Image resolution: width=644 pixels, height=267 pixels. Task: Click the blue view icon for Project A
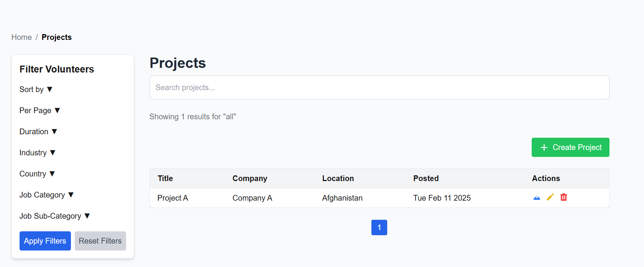(537, 198)
